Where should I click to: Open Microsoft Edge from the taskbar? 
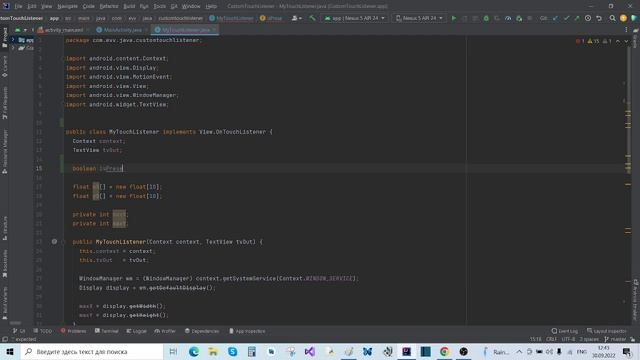[x=194, y=351]
